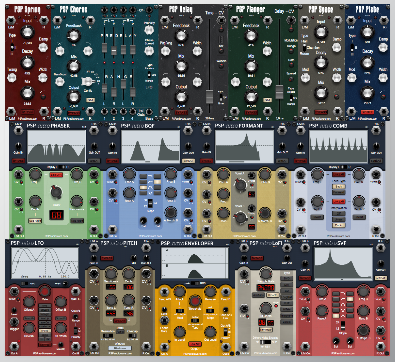Image resolution: width=395 pixels, height=362 pixels.
Task: Click the red numeric display on stereoLoFi
Action: tap(265, 287)
